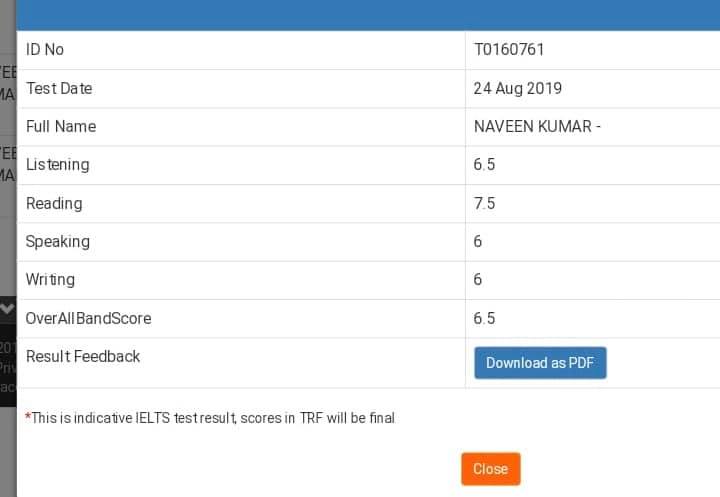Click the overall band score value 6.5
Viewport: 720px width, 497px height.
click(484, 318)
